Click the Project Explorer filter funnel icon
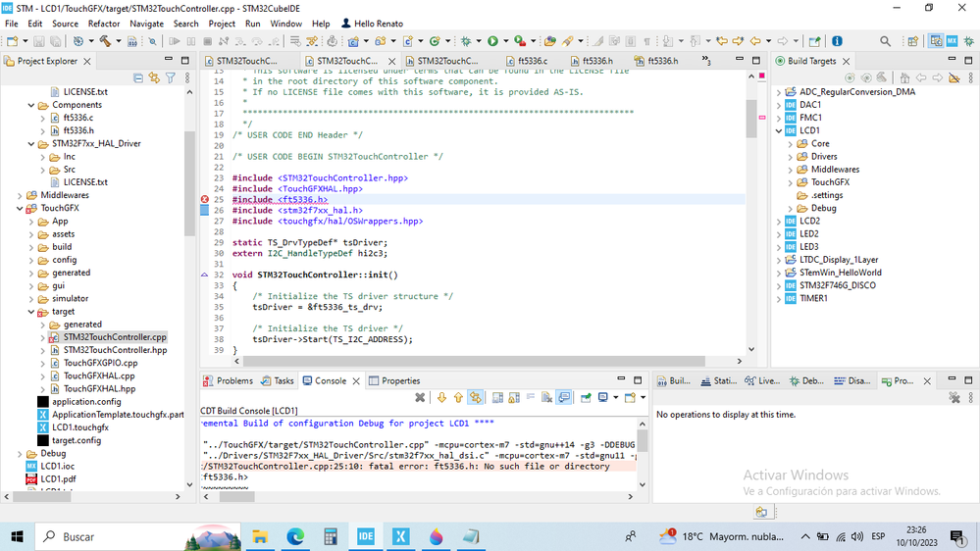This screenshot has height=551, width=980. (x=170, y=77)
